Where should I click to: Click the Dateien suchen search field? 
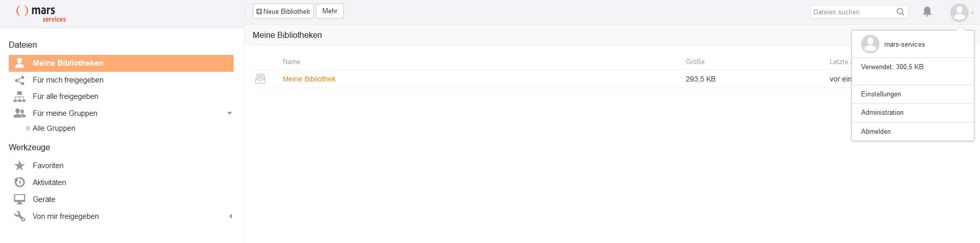click(851, 12)
